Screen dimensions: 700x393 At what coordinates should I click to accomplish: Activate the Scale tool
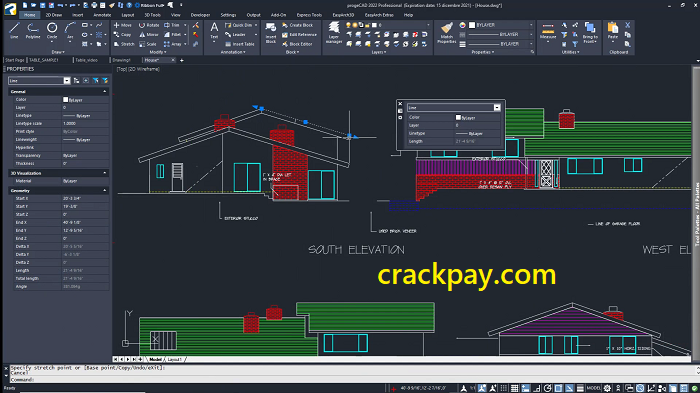pos(148,44)
